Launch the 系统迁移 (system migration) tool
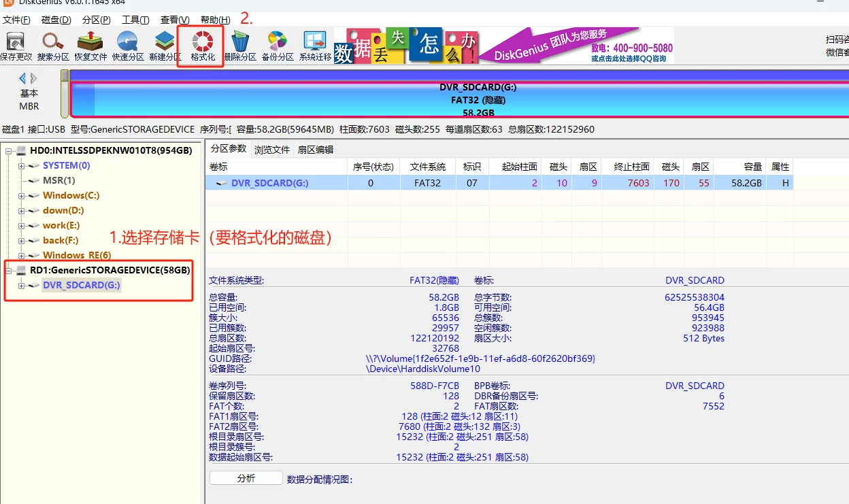Image resolution: width=849 pixels, height=504 pixels. (x=315, y=46)
